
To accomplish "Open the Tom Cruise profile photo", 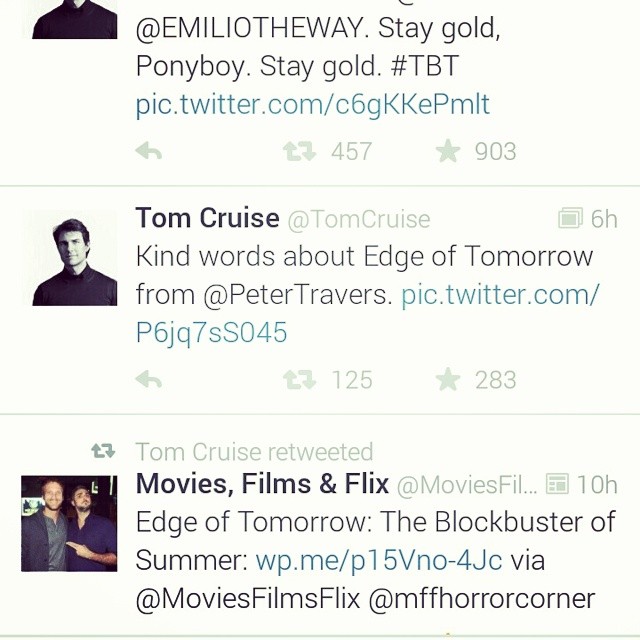I will pos(70,258).
